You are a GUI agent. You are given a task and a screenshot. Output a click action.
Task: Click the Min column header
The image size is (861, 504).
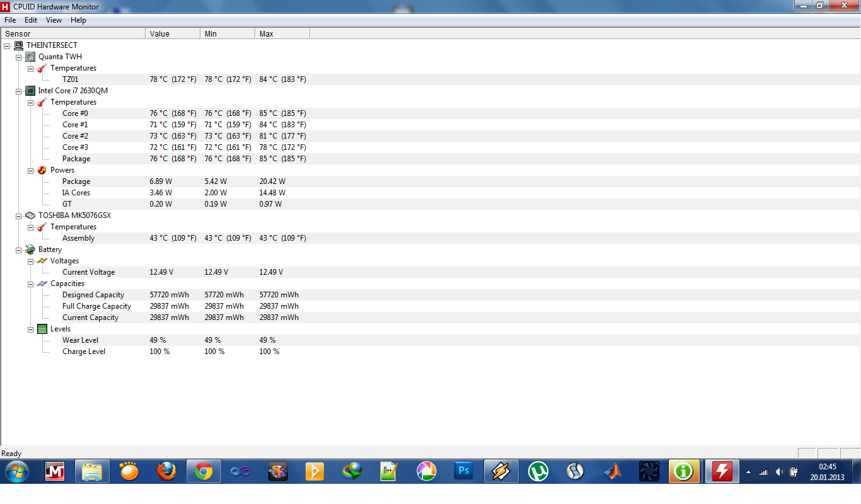(228, 34)
